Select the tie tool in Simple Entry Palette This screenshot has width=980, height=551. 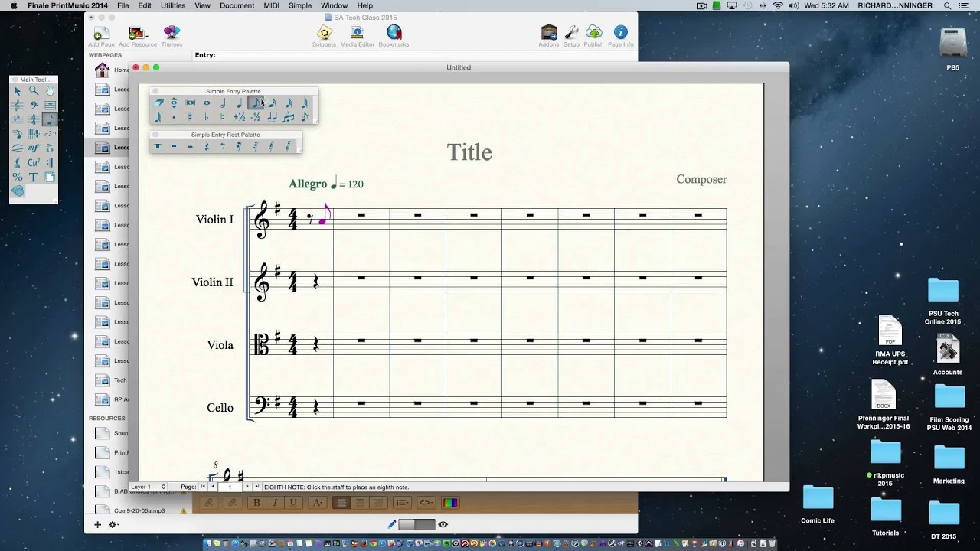pyautogui.click(x=272, y=117)
